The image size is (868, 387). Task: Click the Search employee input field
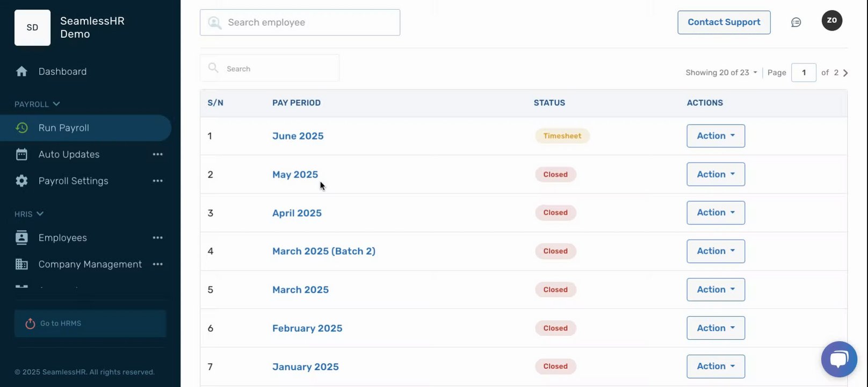(300, 23)
